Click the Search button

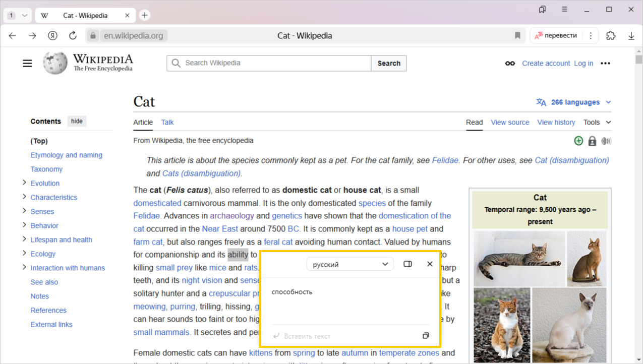[x=389, y=64]
